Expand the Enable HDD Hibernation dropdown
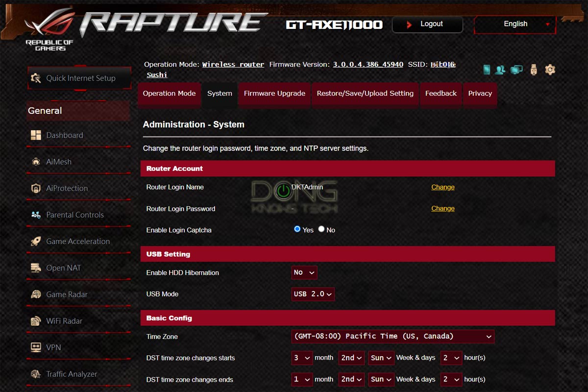Image resolution: width=588 pixels, height=392 pixels. pyautogui.click(x=304, y=273)
